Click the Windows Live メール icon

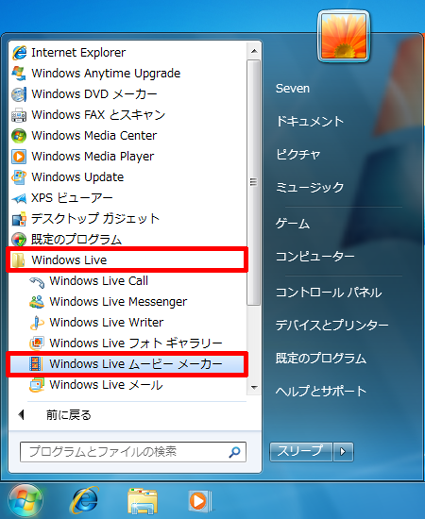pos(37,385)
